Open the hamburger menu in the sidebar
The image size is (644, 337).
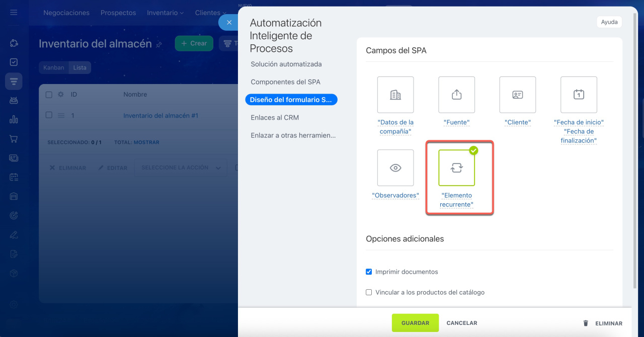click(x=14, y=13)
